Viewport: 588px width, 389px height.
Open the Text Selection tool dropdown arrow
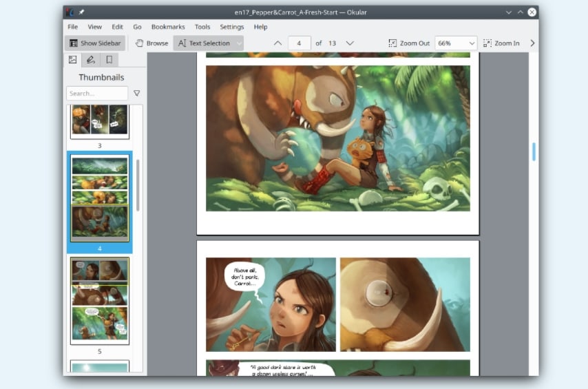[239, 43]
